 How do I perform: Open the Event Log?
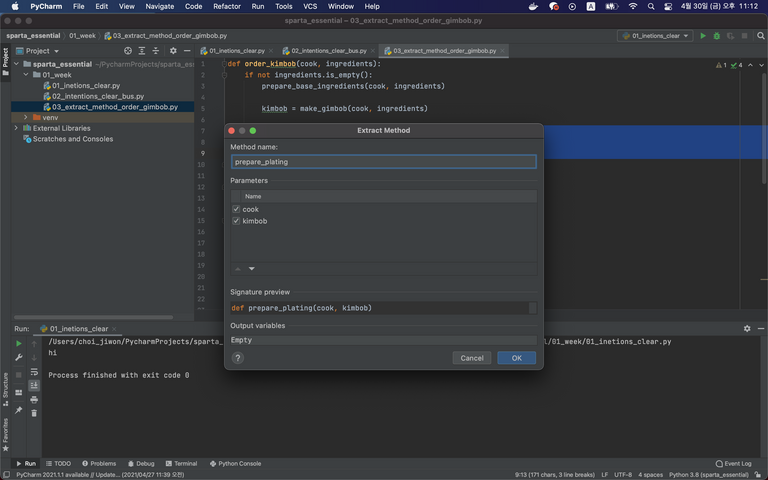[x=733, y=463]
